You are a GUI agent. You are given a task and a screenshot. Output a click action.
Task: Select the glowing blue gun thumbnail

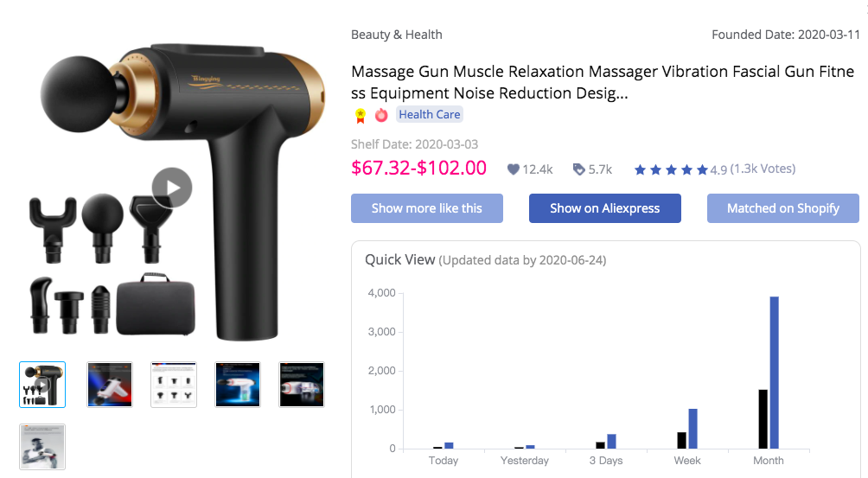238,385
